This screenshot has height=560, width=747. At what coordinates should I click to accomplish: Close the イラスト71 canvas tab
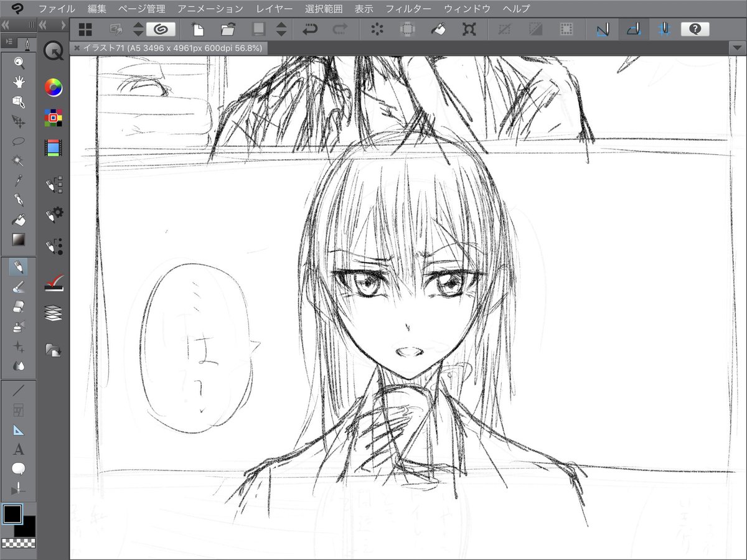77,47
